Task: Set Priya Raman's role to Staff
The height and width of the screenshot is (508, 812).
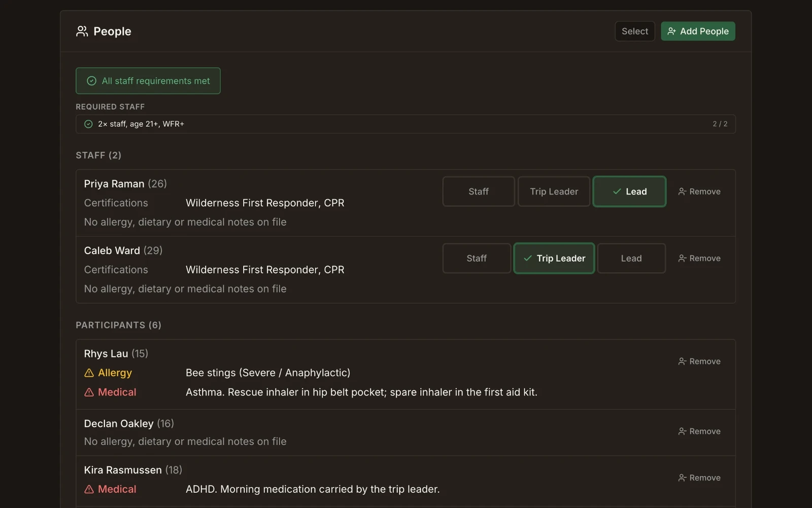Action: 479,192
